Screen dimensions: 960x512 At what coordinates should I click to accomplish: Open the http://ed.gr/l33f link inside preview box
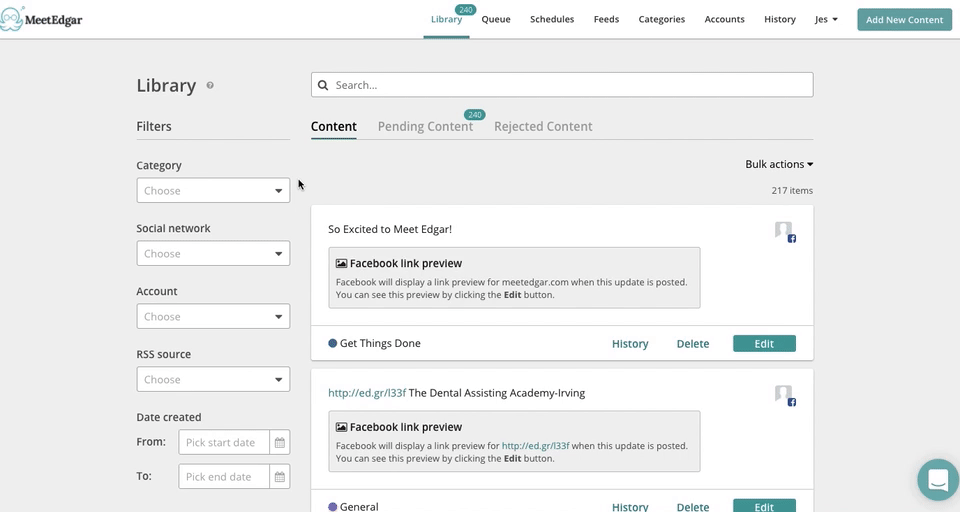click(x=535, y=446)
